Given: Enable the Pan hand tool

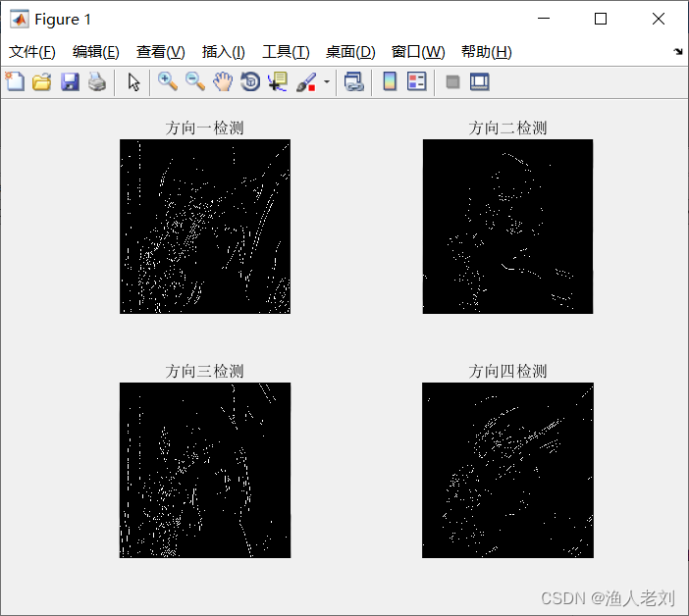Looking at the screenshot, I should pos(223,81).
